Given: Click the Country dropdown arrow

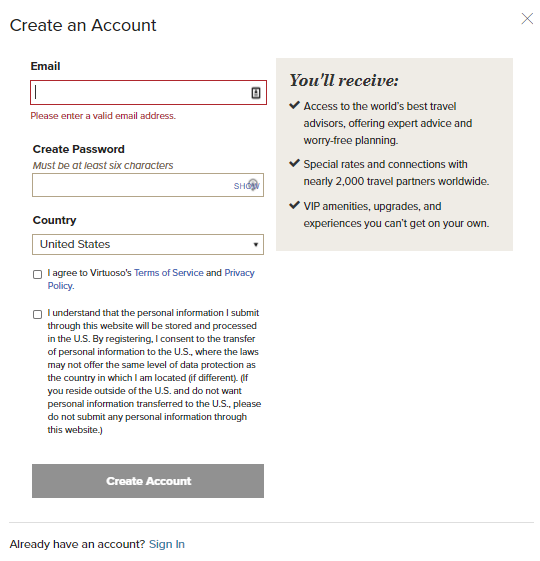Looking at the screenshot, I should tap(256, 245).
